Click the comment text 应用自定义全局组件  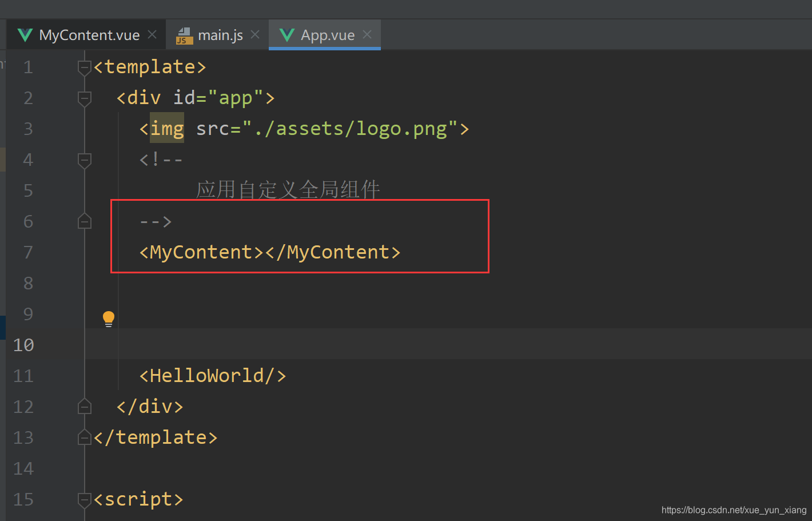tap(288, 190)
